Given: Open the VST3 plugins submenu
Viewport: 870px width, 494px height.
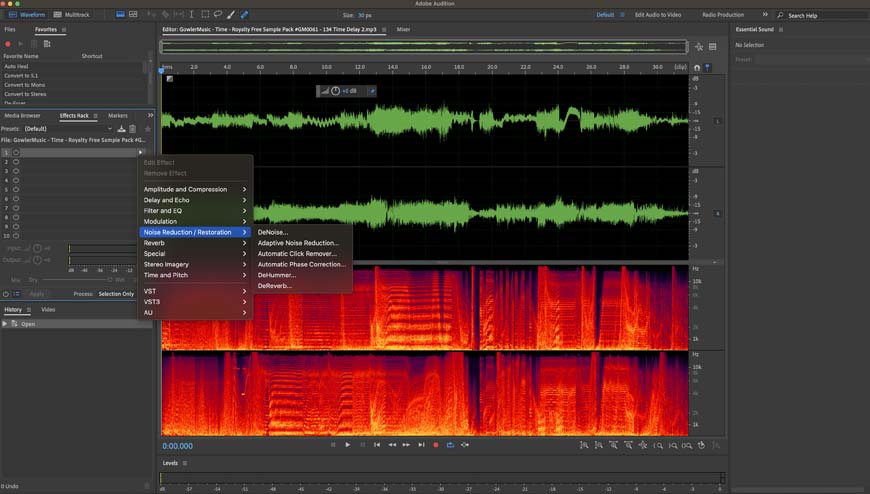Looking at the screenshot, I should coord(195,301).
